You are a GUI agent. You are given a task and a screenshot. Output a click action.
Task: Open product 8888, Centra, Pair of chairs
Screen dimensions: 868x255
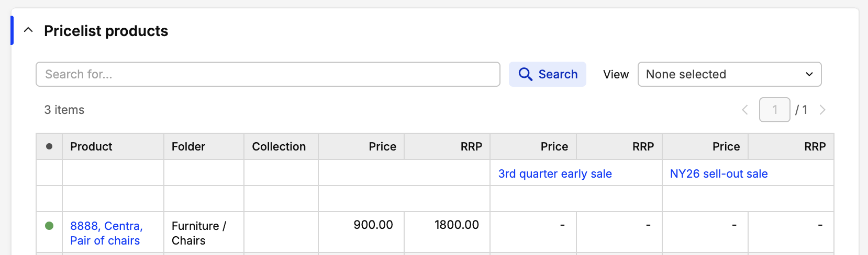[106, 233]
